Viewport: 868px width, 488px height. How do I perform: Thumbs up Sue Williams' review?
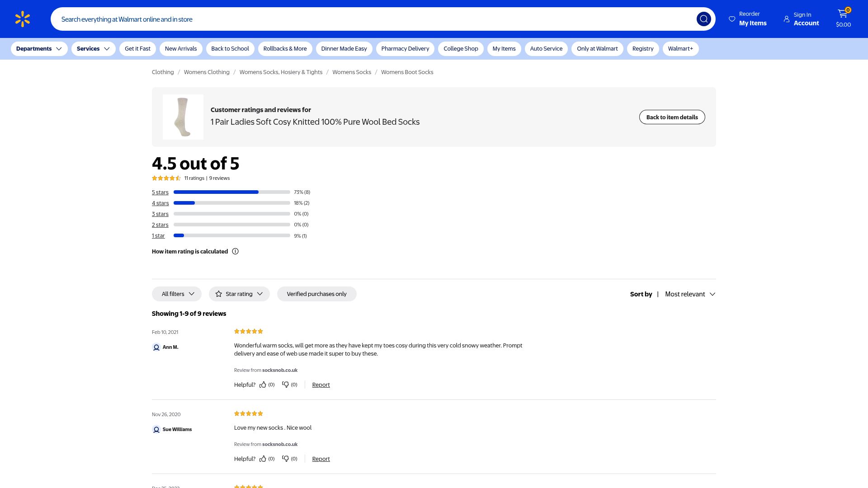point(263,459)
